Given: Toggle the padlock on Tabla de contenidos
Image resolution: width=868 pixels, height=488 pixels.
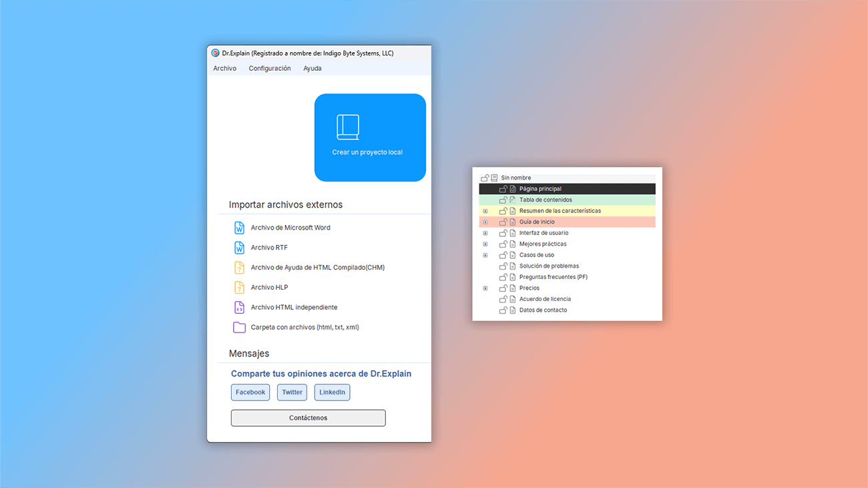Looking at the screenshot, I should [503, 199].
